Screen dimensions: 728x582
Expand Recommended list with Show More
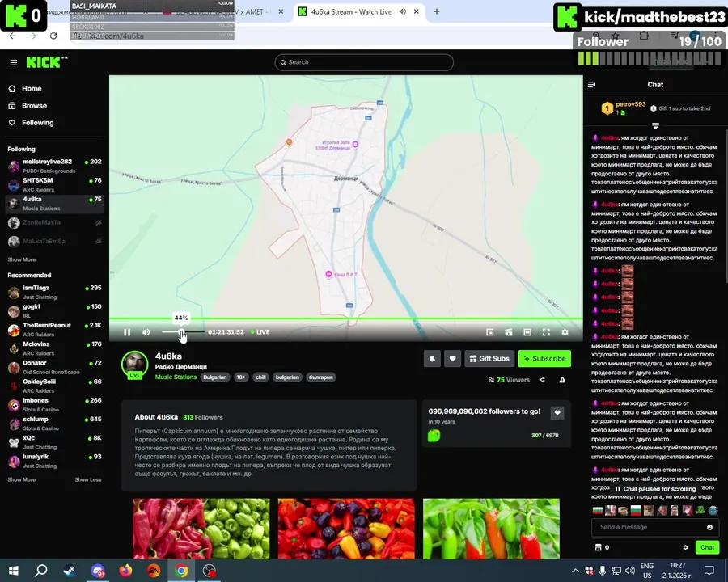21,480
